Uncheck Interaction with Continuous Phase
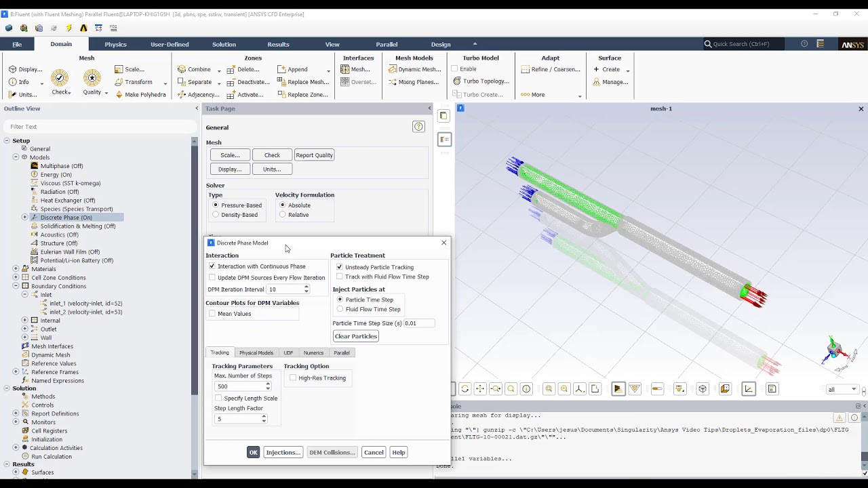This screenshot has width=868, height=488. pyautogui.click(x=212, y=266)
